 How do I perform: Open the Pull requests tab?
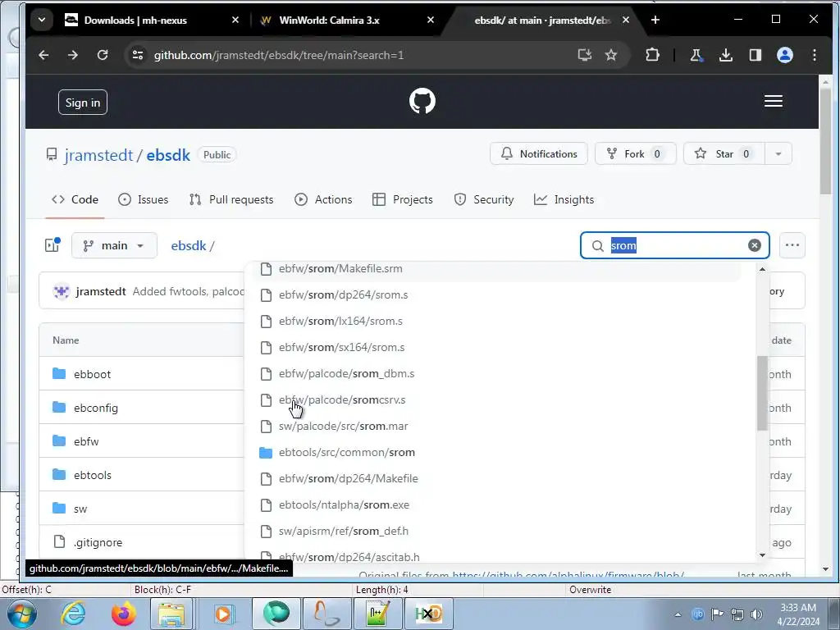(x=231, y=200)
